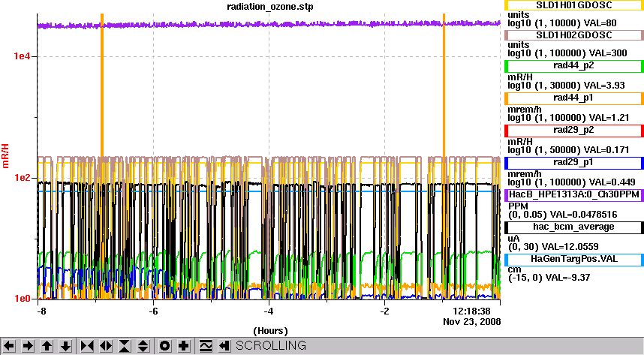Viewport: 644px width, 355px height.
Task: Click the VAL=1.21 readout for rad44_p1
Action: [610, 118]
